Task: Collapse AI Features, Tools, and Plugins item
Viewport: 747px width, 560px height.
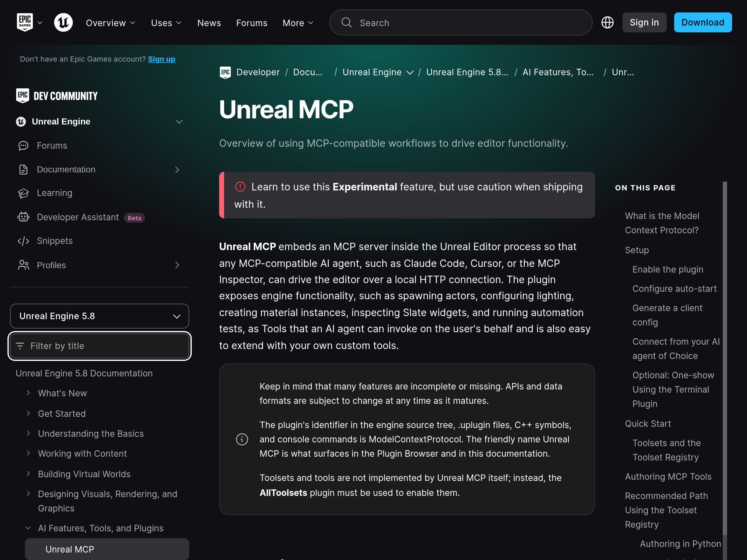Action: [x=28, y=528]
